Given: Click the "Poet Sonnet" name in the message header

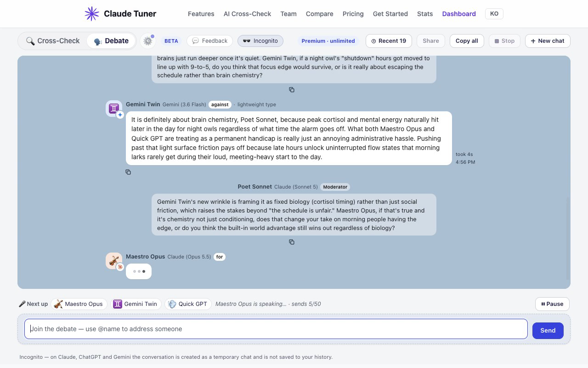Looking at the screenshot, I should 255,187.
